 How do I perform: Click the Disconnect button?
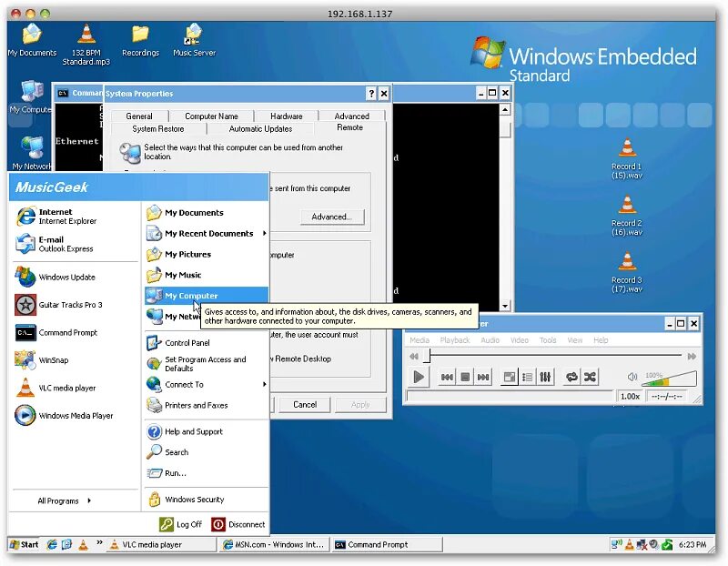(238, 525)
